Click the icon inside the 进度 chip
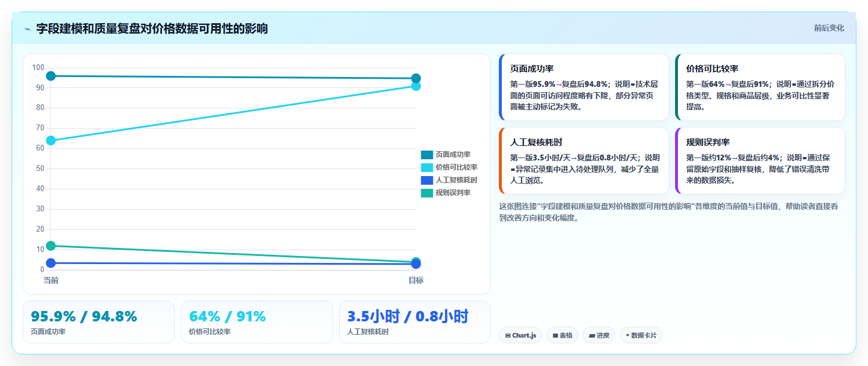The image size is (868, 366). pyautogui.click(x=592, y=335)
